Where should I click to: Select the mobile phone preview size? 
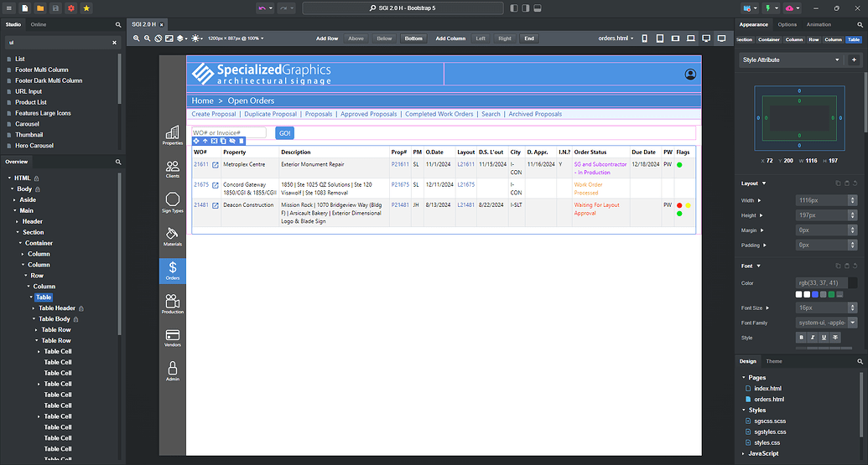[x=644, y=39]
